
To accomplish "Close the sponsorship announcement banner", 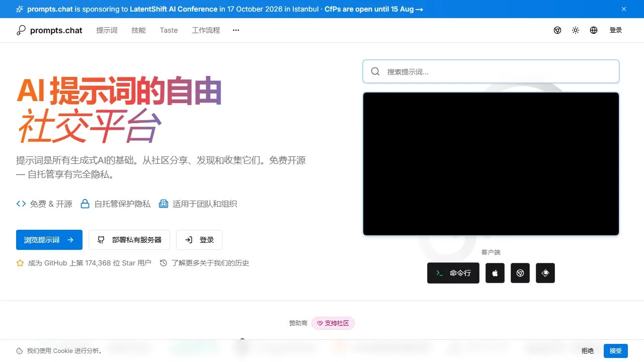I will 624,9.
